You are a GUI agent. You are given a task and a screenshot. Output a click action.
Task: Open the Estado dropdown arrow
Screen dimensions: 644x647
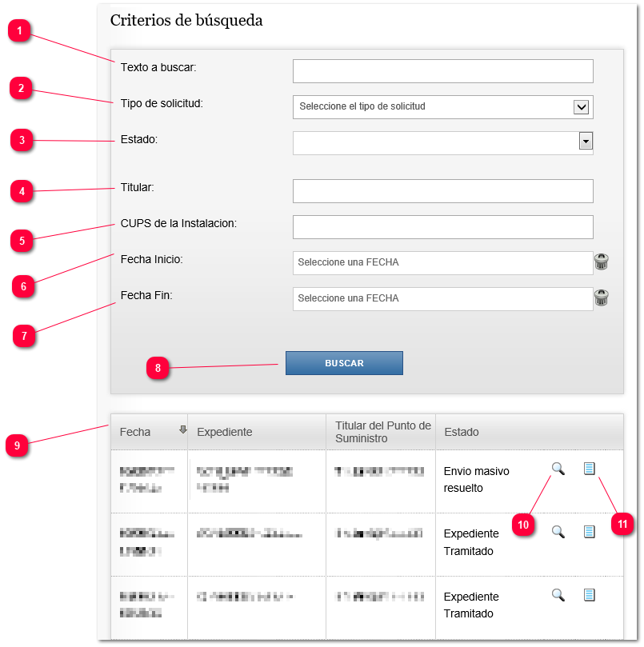point(586,141)
